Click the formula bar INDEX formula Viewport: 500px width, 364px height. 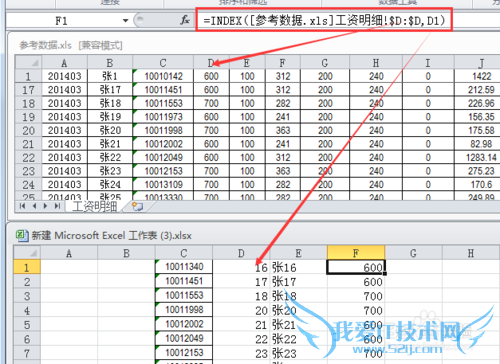click(324, 21)
